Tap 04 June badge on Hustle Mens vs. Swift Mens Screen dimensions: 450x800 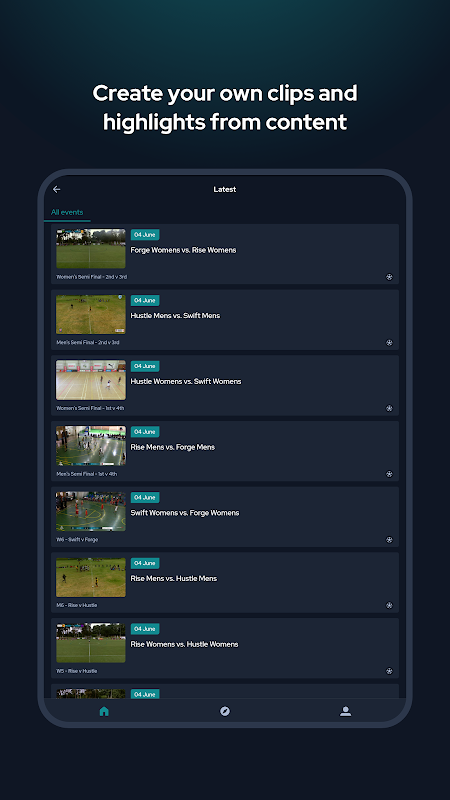click(145, 301)
